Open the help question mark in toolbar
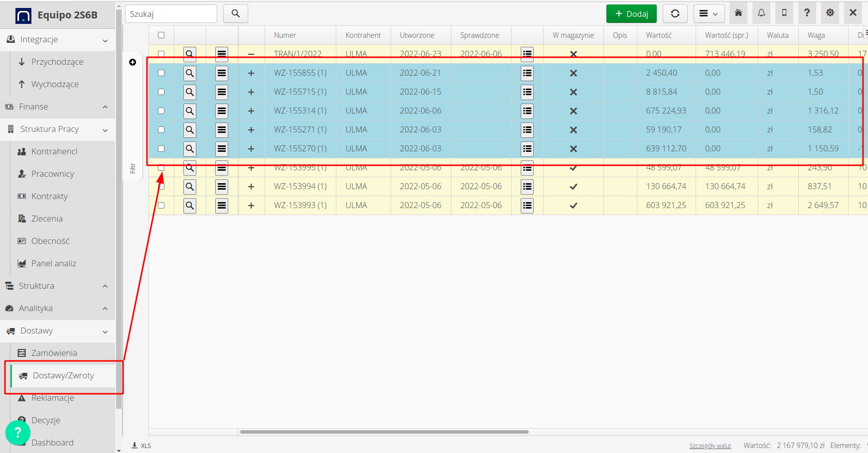This screenshot has height=453, width=868. point(807,12)
